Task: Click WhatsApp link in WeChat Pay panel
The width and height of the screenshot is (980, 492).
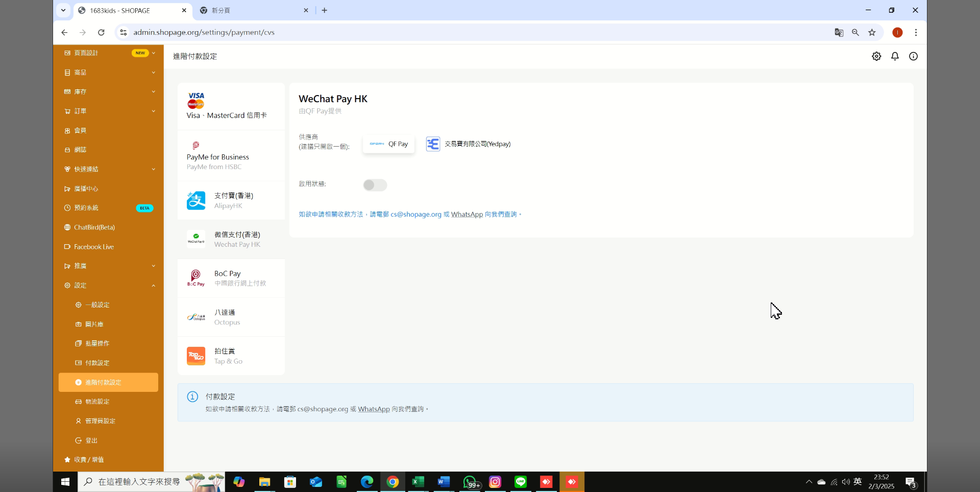Action: (x=467, y=215)
